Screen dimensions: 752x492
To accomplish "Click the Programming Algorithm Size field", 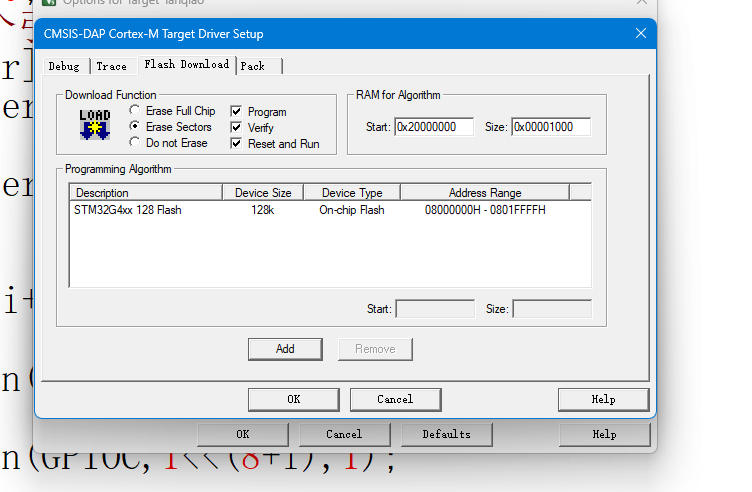I will coord(552,309).
